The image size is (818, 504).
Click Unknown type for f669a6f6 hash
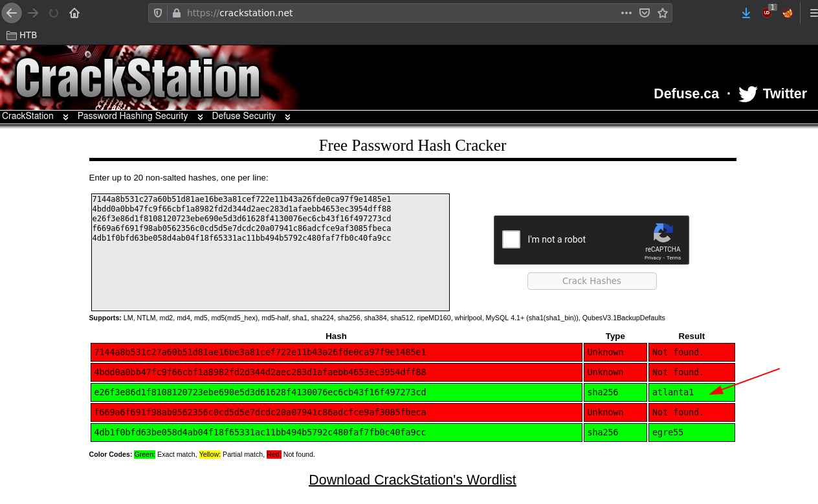tap(605, 413)
